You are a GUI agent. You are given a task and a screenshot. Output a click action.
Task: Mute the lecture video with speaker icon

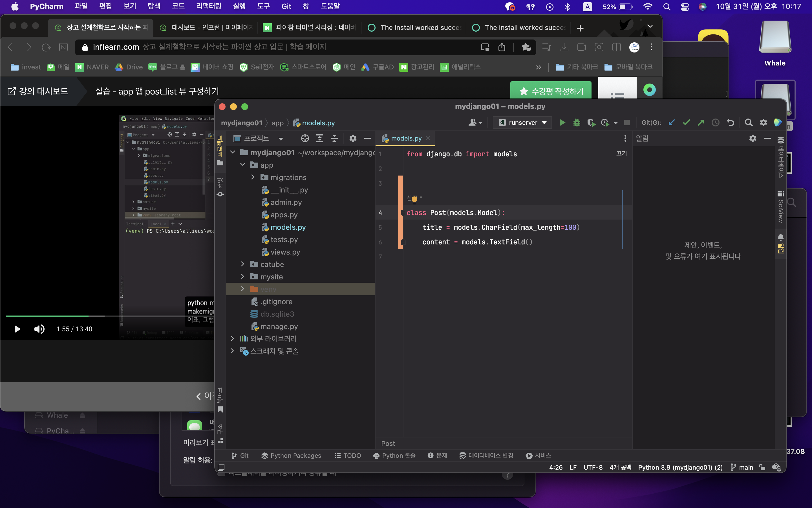[x=39, y=329]
